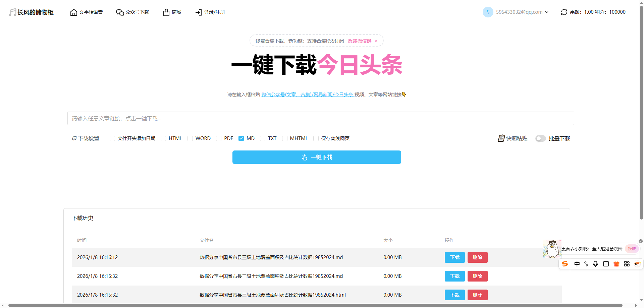Open the Sogou input method menu

pos(565,264)
